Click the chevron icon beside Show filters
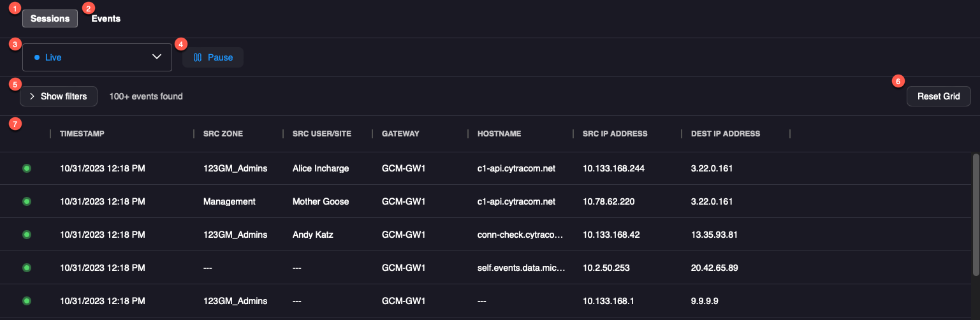Image resolution: width=980 pixels, height=320 pixels. click(32, 96)
